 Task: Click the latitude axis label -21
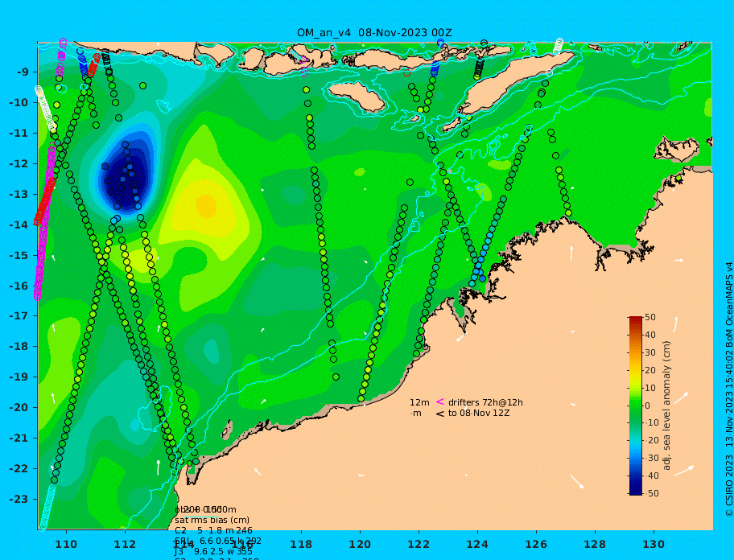19,439
